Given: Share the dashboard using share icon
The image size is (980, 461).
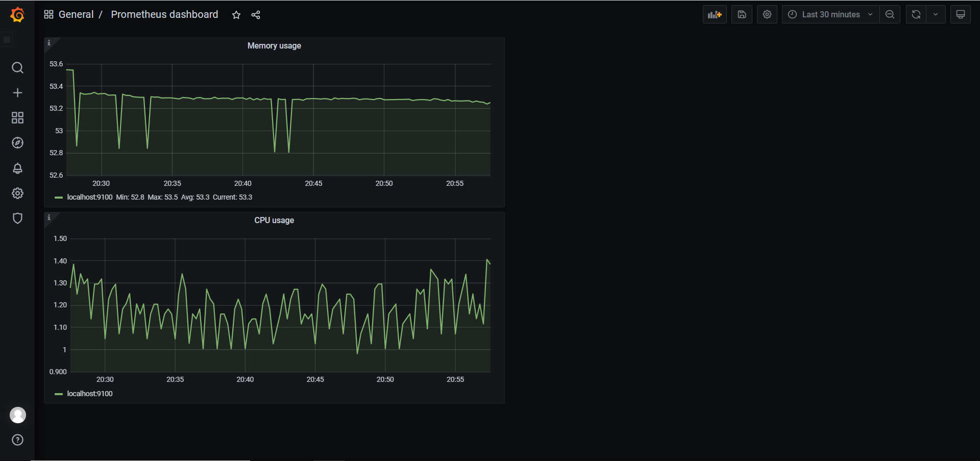Looking at the screenshot, I should point(256,15).
